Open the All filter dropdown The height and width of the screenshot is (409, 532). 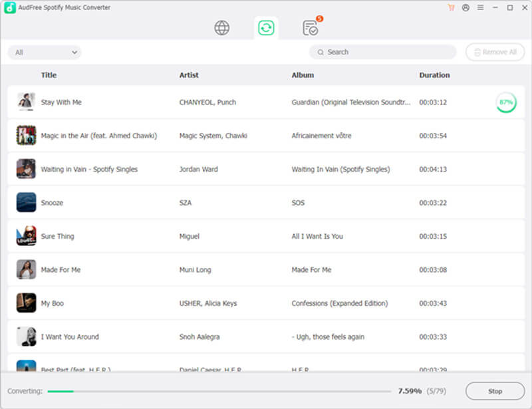click(x=44, y=51)
